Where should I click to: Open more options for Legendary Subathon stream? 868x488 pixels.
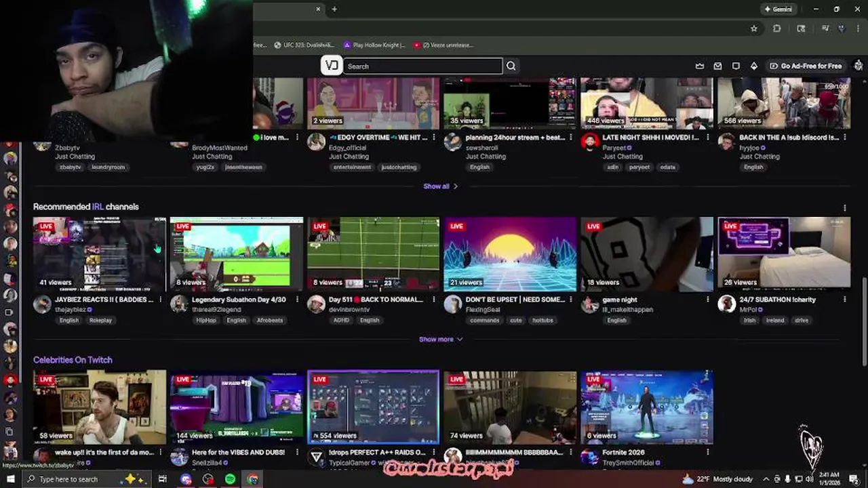point(298,300)
